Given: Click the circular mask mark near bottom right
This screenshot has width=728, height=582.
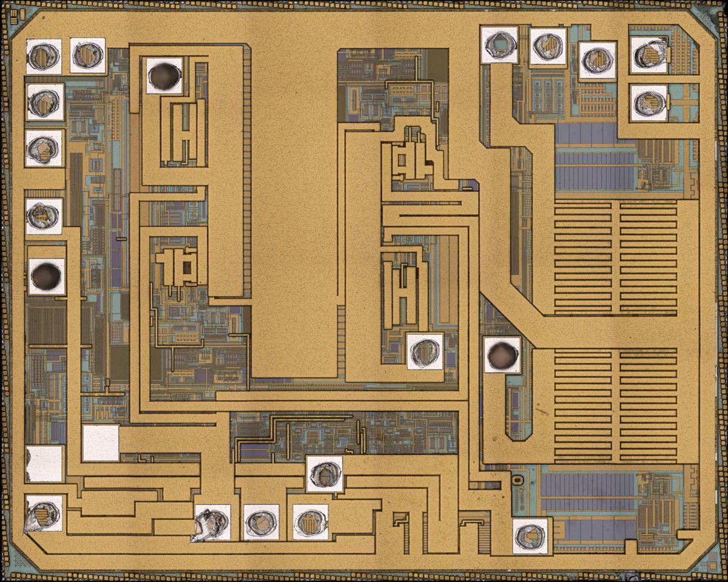Looking at the screenshot, I should pyautogui.click(x=516, y=479).
